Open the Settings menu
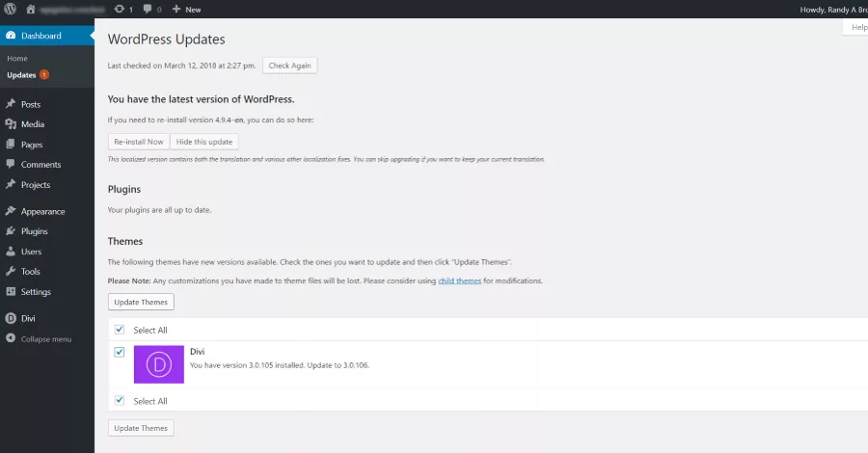The height and width of the screenshot is (453, 868). [36, 291]
